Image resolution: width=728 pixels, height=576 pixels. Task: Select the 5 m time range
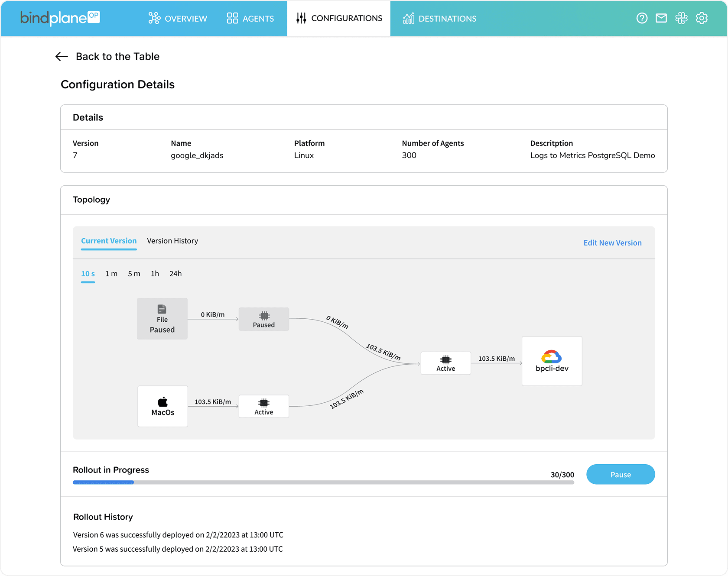tap(134, 274)
